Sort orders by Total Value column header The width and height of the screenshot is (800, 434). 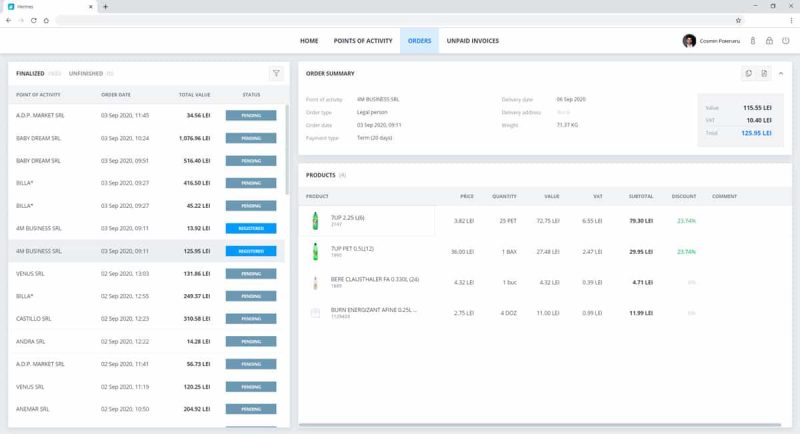(x=194, y=94)
